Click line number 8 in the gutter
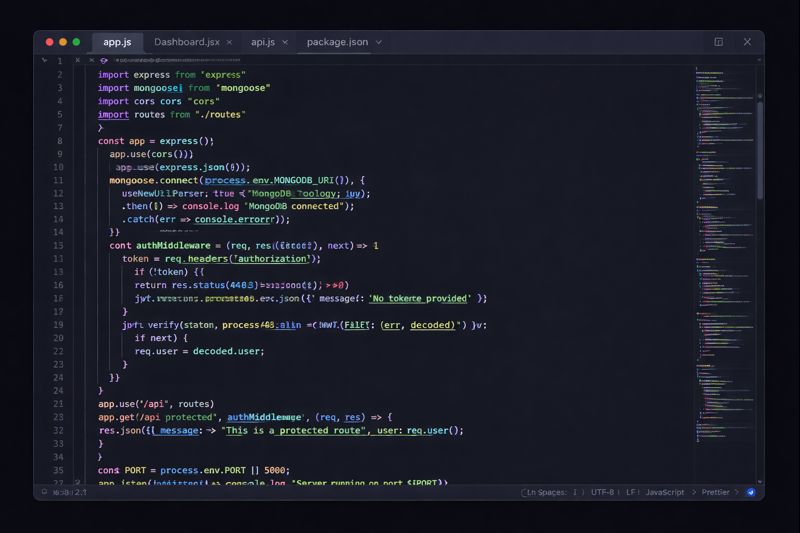 (x=60, y=141)
